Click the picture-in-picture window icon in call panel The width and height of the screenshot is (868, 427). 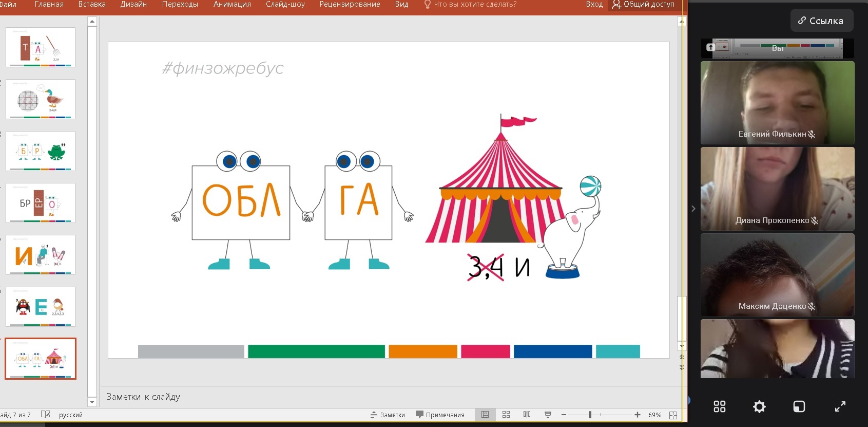click(799, 406)
